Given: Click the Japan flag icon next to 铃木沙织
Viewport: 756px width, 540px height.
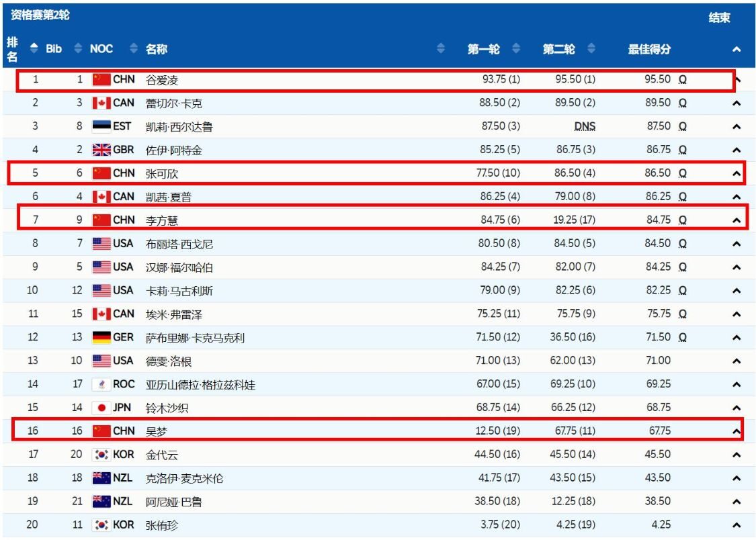Looking at the screenshot, I should pos(101,407).
